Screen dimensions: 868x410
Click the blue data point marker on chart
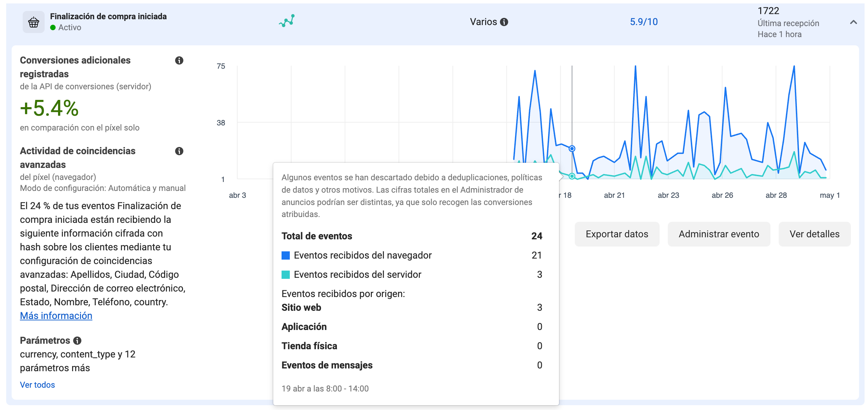(572, 149)
